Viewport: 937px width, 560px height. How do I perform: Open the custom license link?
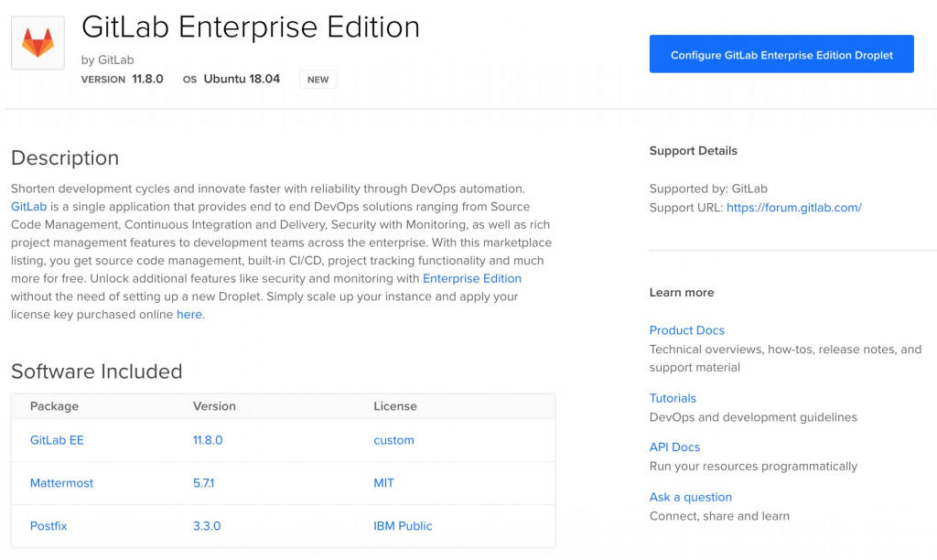point(393,440)
